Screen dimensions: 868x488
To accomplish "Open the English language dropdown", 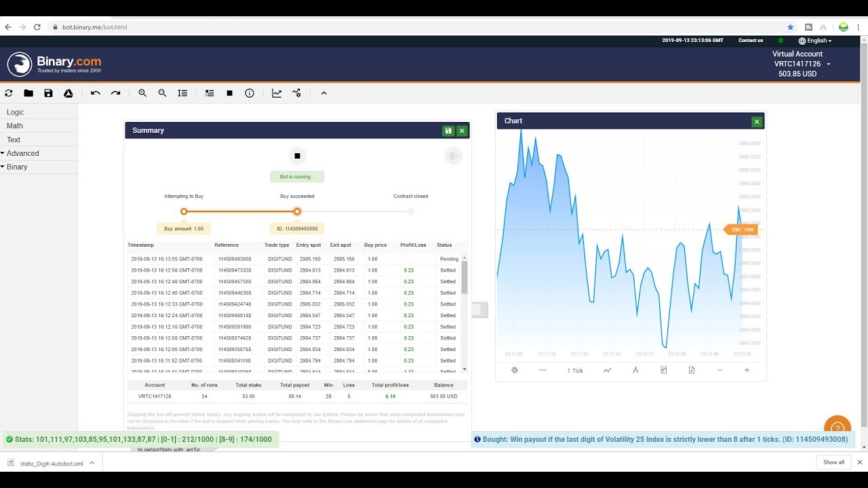I will coord(815,41).
